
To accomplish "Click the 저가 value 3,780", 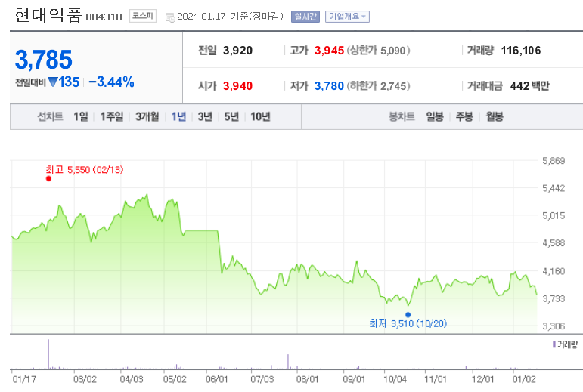I will pyautogui.click(x=329, y=86).
